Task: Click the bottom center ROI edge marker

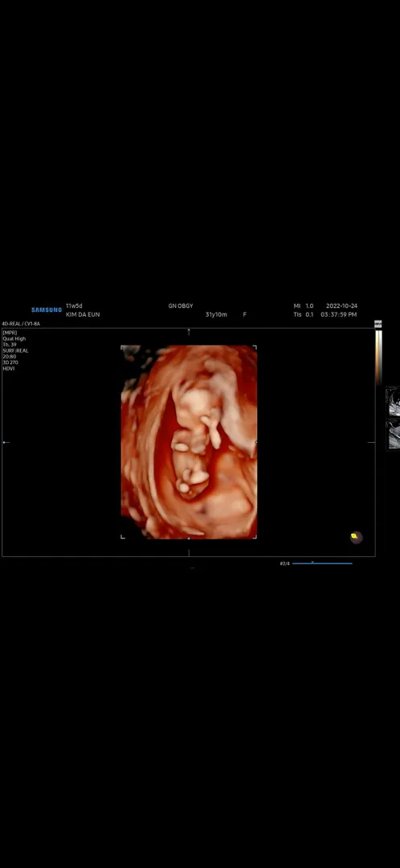Action: [x=189, y=538]
